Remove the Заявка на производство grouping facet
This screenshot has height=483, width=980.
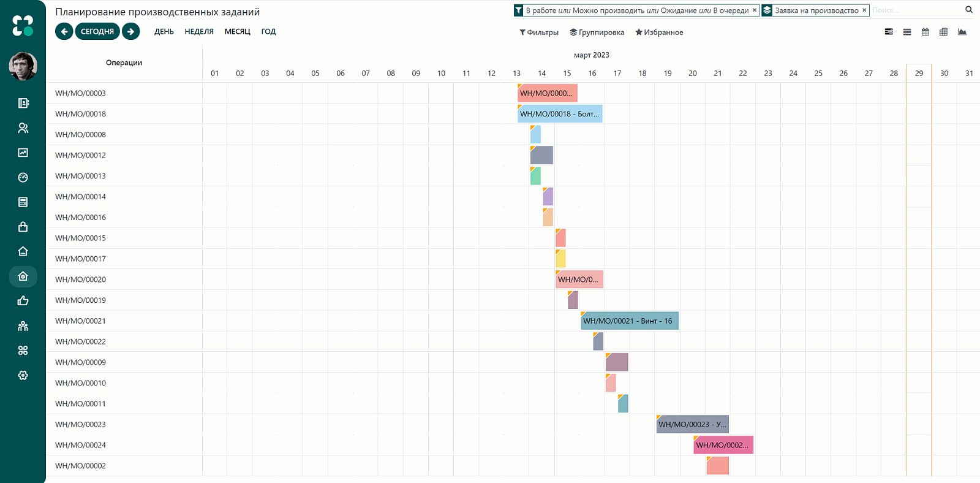click(x=864, y=10)
